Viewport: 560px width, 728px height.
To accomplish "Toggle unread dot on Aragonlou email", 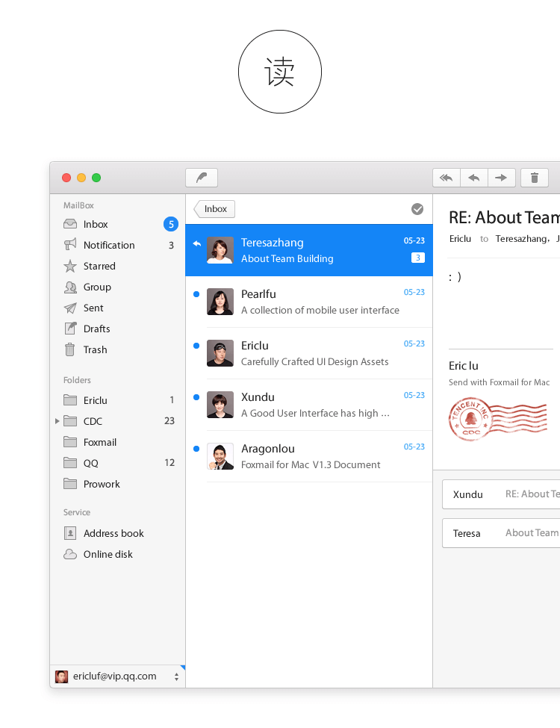I will pyautogui.click(x=196, y=449).
